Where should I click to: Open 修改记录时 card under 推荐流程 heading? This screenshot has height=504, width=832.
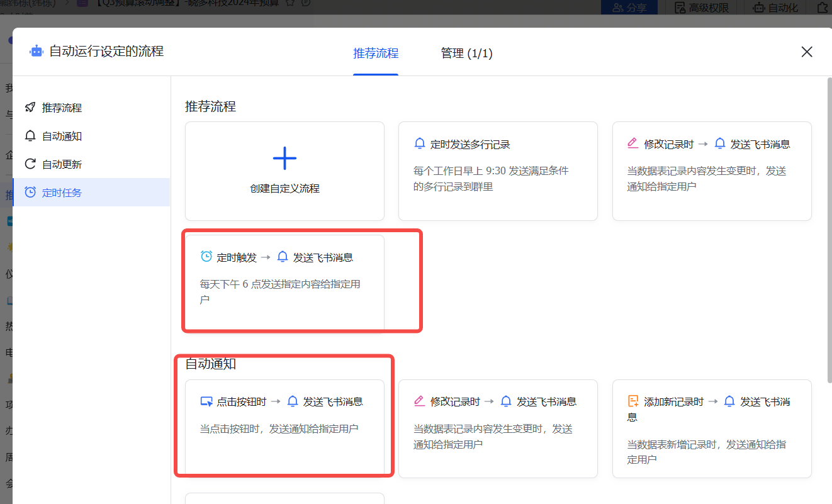tap(712, 171)
